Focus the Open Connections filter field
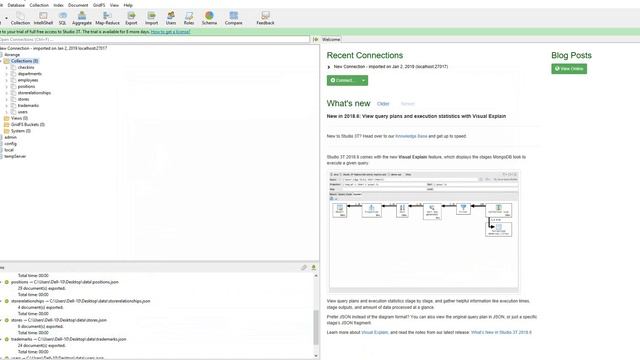Viewport: 640px width, 360px height. [x=154, y=40]
